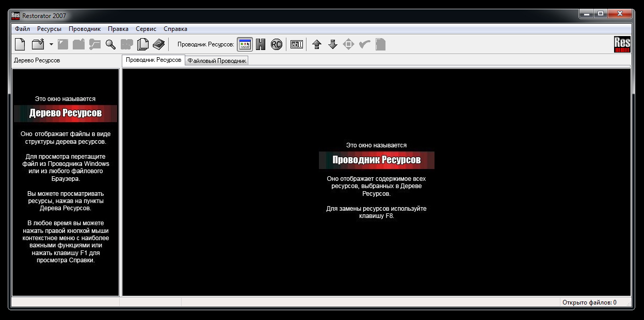Click the Проводник Ресурсов: toolbar label
Image resolution: width=644 pixels, height=320 pixels.
(206, 44)
